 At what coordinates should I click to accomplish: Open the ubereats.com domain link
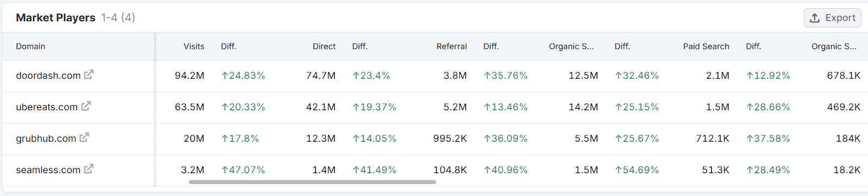point(47,107)
